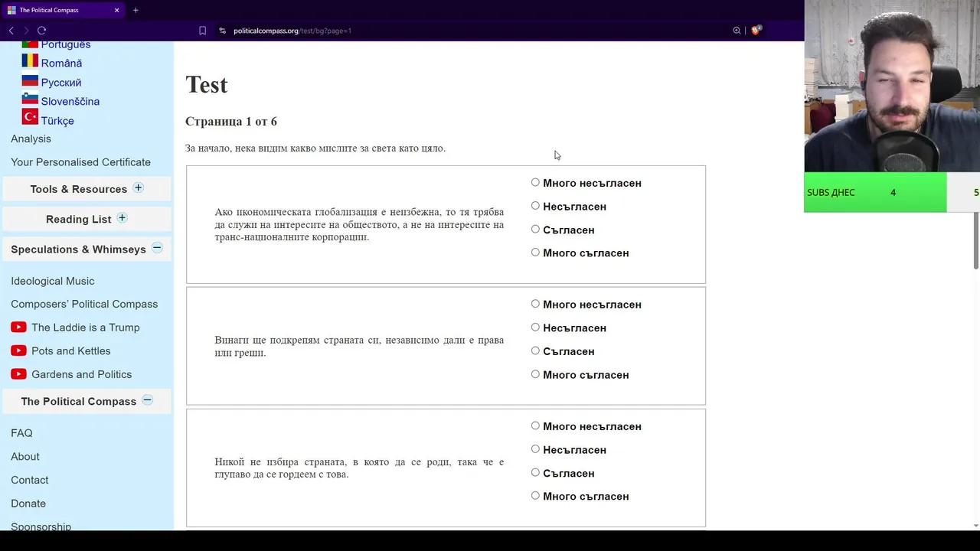The image size is (980, 551).
Task: Select Несъгласен for country of birth question
Action: click(535, 449)
